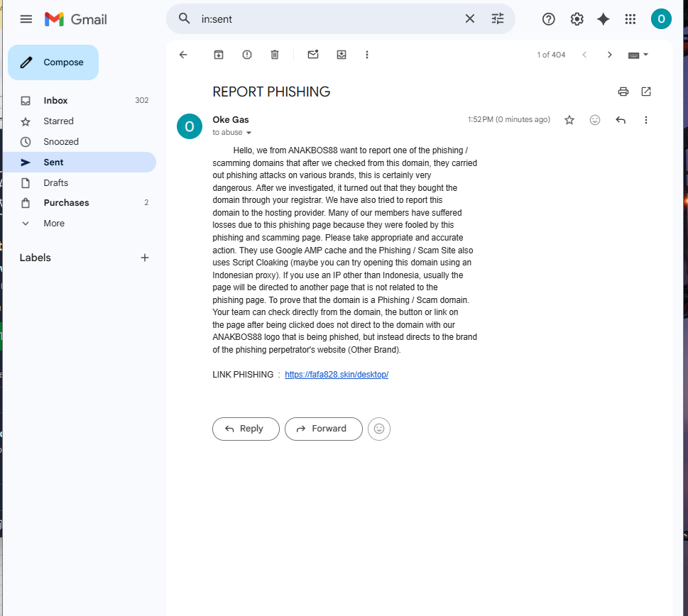Open the toolbar More options menu
This screenshot has width=688, height=616.
click(367, 55)
